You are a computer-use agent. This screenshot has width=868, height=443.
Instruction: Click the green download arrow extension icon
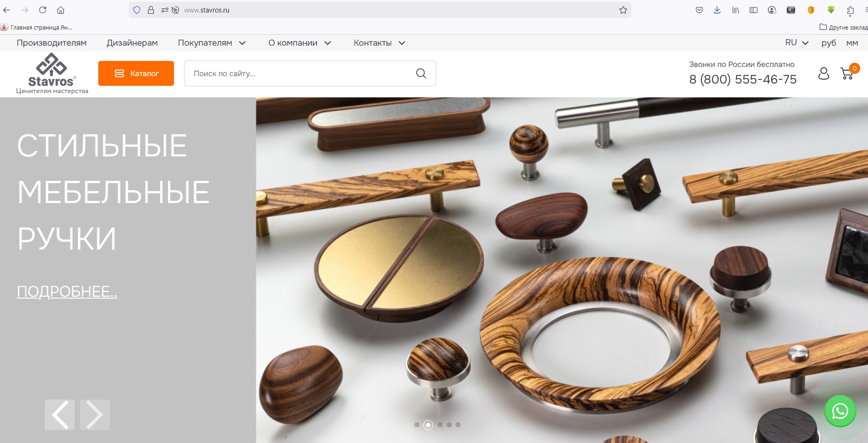click(831, 10)
